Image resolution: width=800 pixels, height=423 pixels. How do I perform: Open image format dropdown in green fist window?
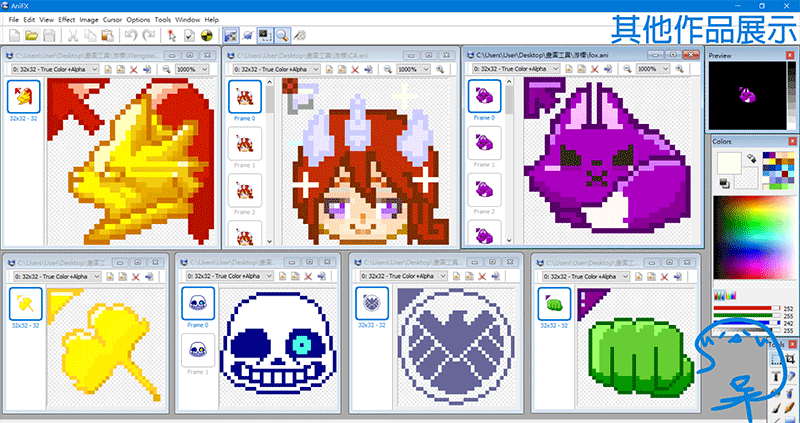coord(585,277)
